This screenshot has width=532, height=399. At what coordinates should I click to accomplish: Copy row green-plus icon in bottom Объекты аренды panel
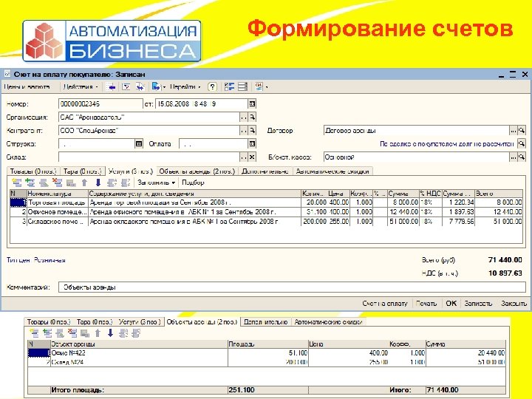pyautogui.click(x=47, y=333)
